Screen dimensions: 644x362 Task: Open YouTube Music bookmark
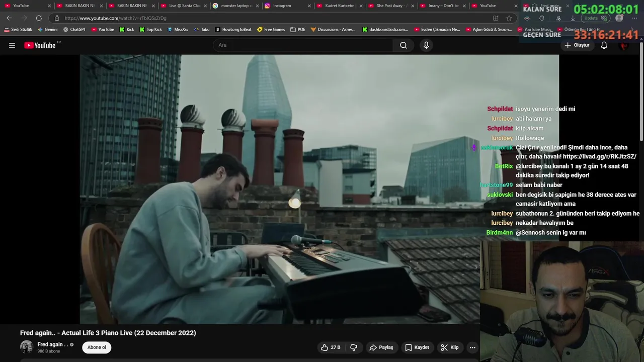(x=534, y=30)
